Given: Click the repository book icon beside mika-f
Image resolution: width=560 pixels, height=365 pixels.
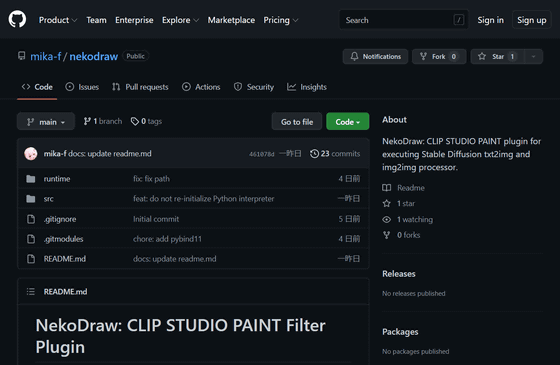Looking at the screenshot, I should coord(22,56).
